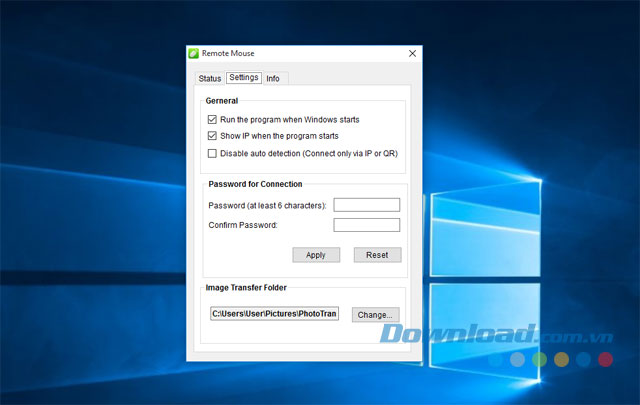Toggle Show IP when the program starts
The width and height of the screenshot is (640, 405).
(212, 136)
